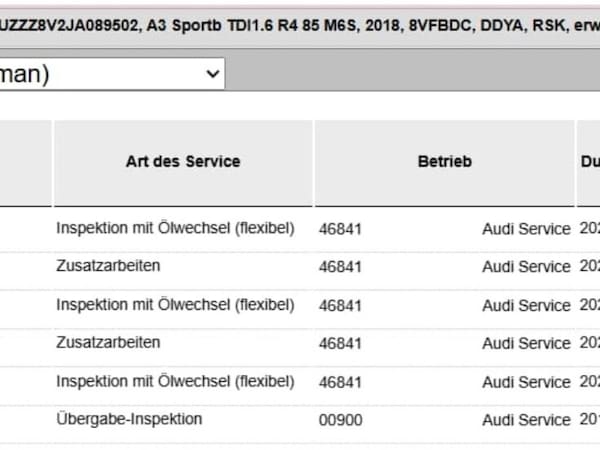Select the third "Inspektion mit Ölwechsel (flexibel)" entry
Image resolution: width=600 pixels, height=450 pixels.
pos(175,381)
